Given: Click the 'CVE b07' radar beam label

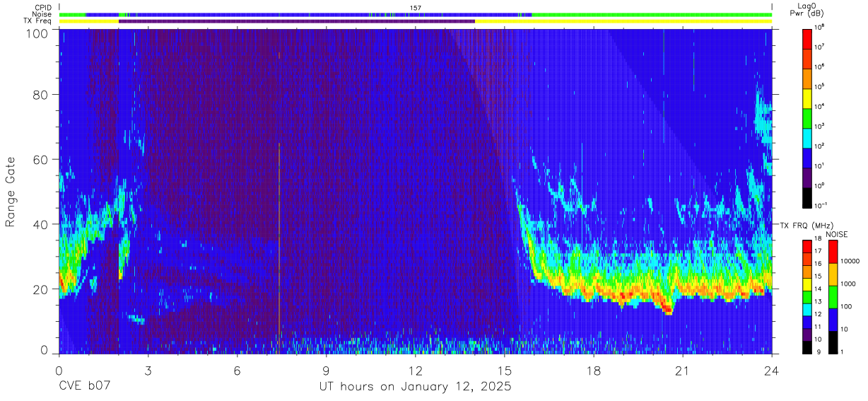Looking at the screenshot, I should tap(83, 387).
